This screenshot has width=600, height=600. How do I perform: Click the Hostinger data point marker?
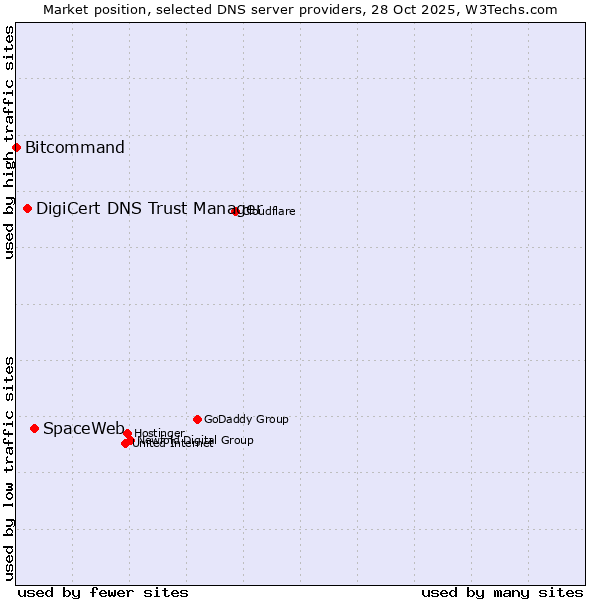click(x=127, y=433)
